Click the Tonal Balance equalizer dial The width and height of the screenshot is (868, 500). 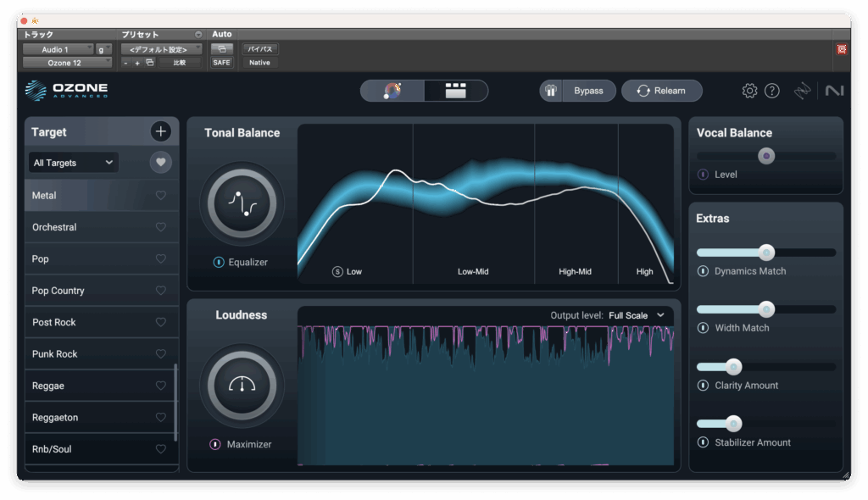point(242,203)
